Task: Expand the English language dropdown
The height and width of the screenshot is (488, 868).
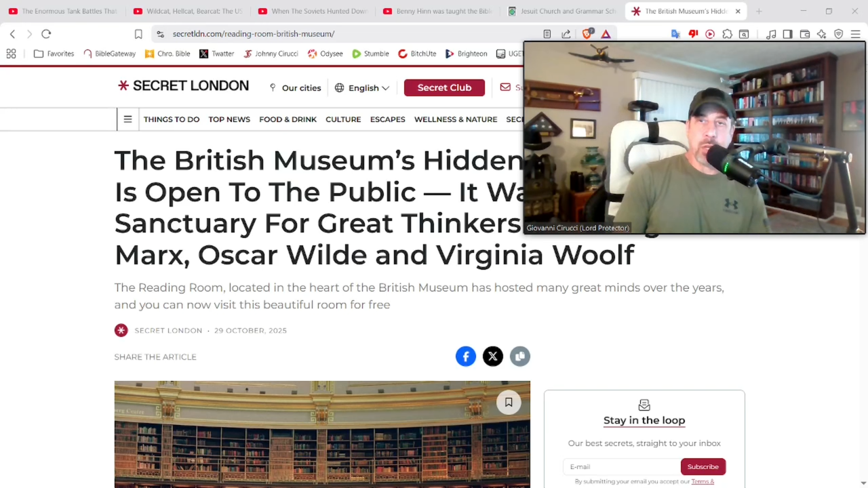Action: (362, 88)
